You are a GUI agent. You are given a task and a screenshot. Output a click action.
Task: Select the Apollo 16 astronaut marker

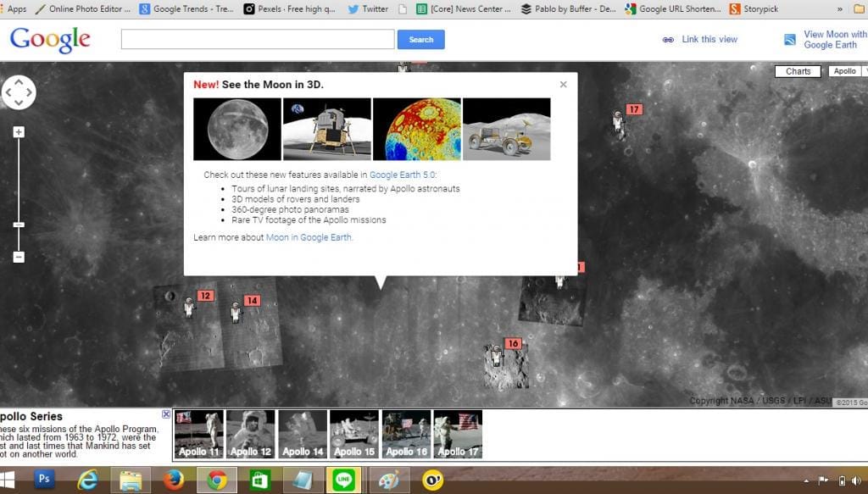[498, 355]
